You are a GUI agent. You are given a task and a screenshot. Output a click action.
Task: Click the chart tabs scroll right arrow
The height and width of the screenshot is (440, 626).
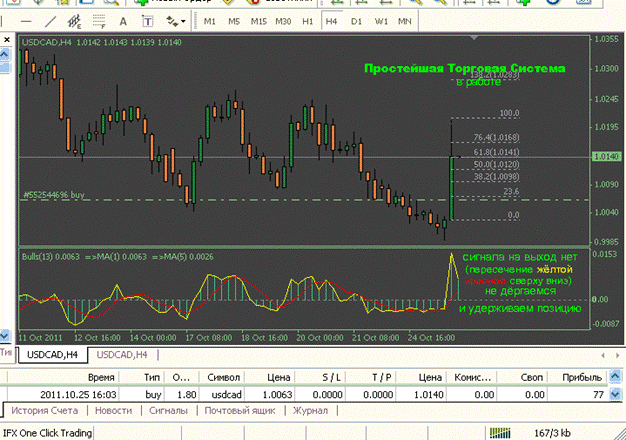tap(617, 355)
